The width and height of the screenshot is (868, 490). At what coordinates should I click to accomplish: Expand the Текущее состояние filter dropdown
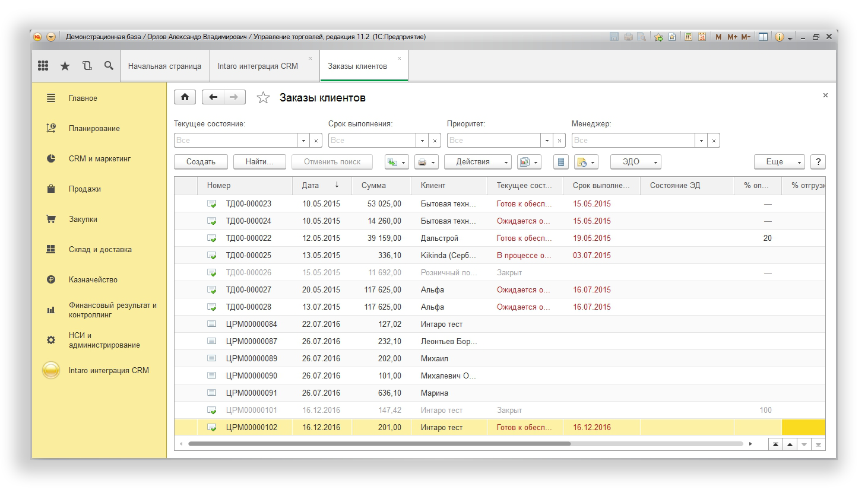303,141
